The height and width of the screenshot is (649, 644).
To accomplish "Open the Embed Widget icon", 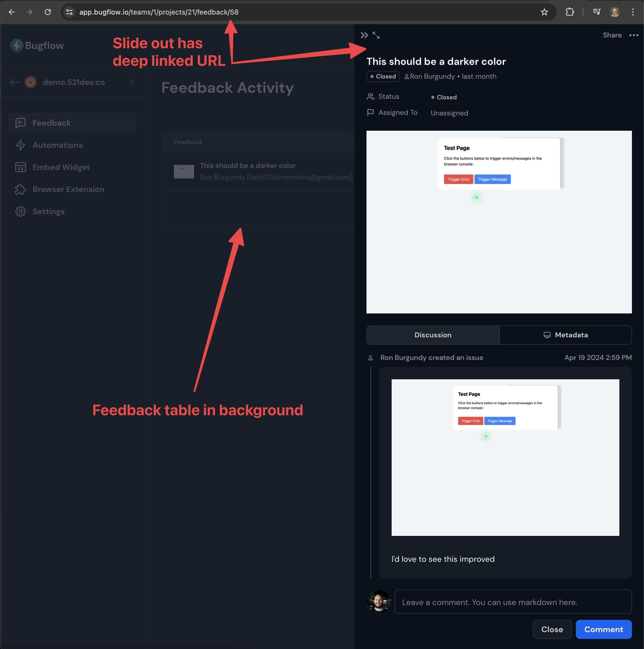I will pyautogui.click(x=21, y=167).
